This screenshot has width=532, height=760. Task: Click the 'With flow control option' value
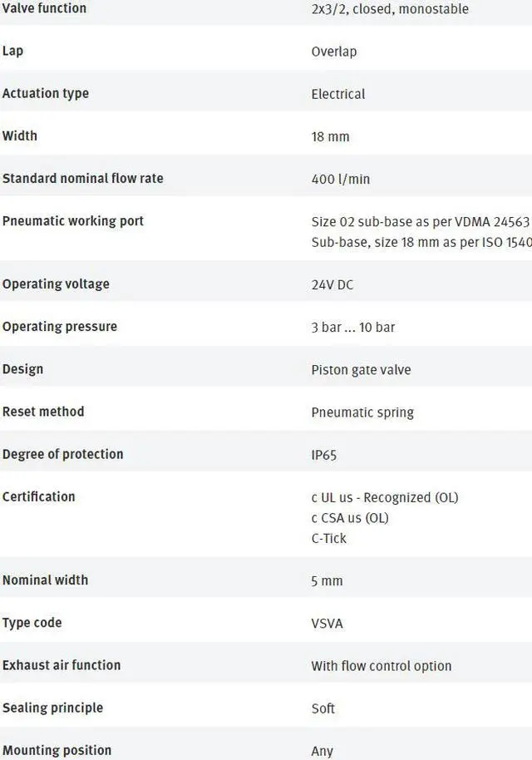(x=382, y=666)
